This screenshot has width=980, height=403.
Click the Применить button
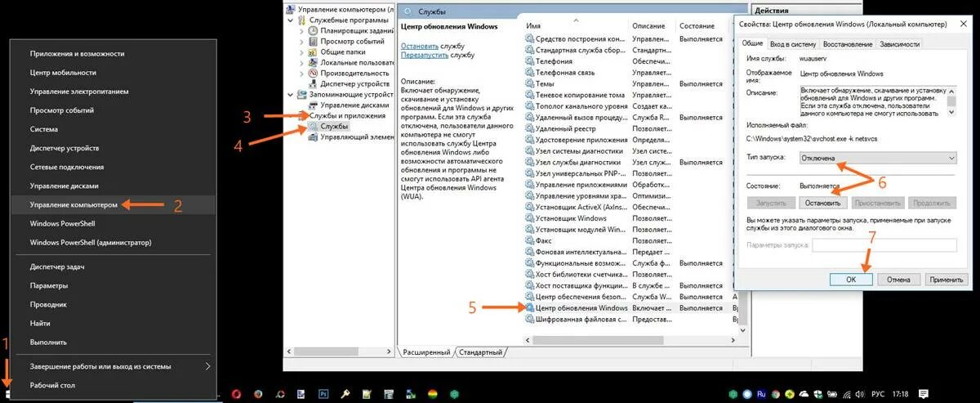(945, 279)
